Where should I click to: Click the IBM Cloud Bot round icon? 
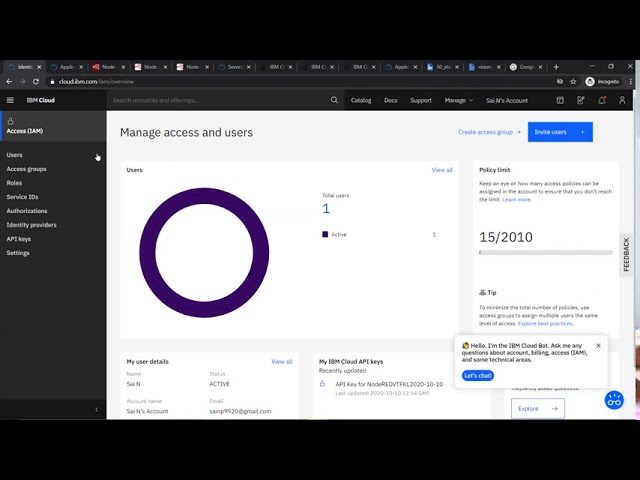pyautogui.click(x=614, y=400)
